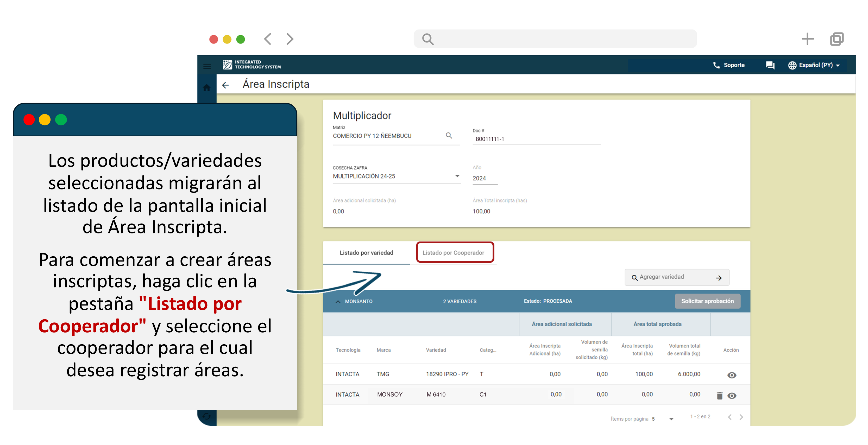Expand the COSECHA ZAFRA dropdown

[457, 176]
